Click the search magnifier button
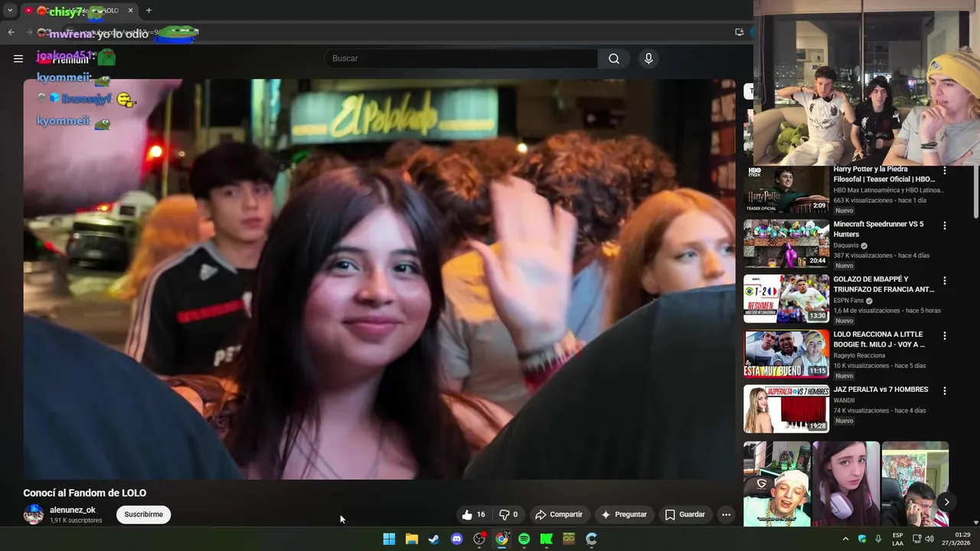The width and height of the screenshot is (980, 551). pos(614,58)
